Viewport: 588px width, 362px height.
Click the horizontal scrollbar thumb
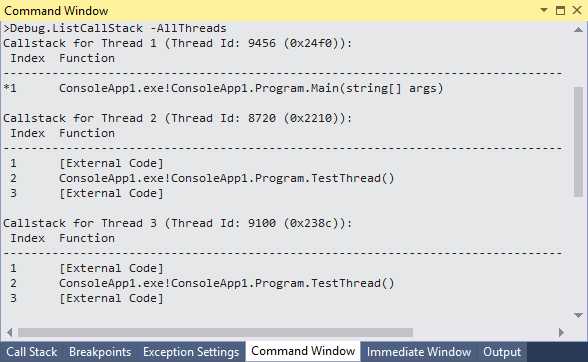click(x=215, y=332)
